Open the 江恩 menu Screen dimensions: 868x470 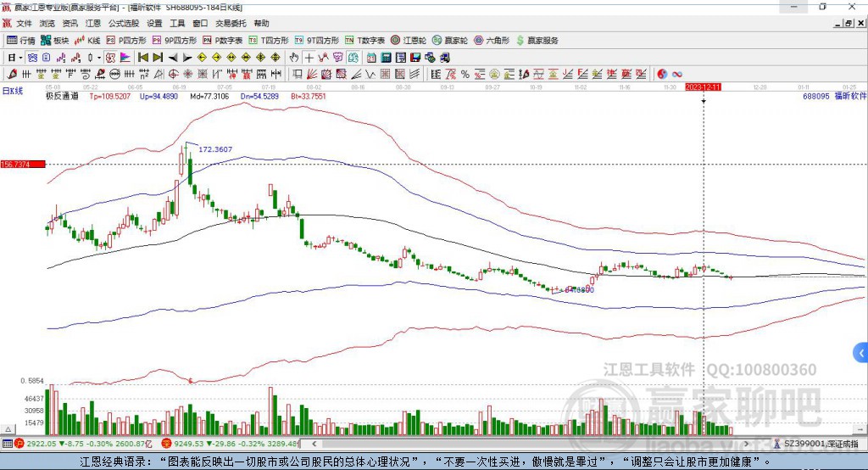coord(93,23)
